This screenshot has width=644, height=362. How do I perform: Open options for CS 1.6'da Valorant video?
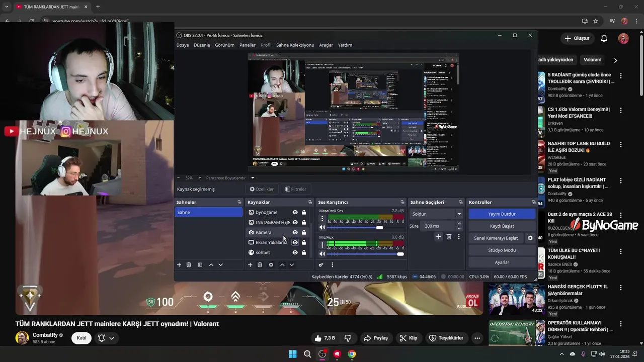pyautogui.click(x=621, y=110)
